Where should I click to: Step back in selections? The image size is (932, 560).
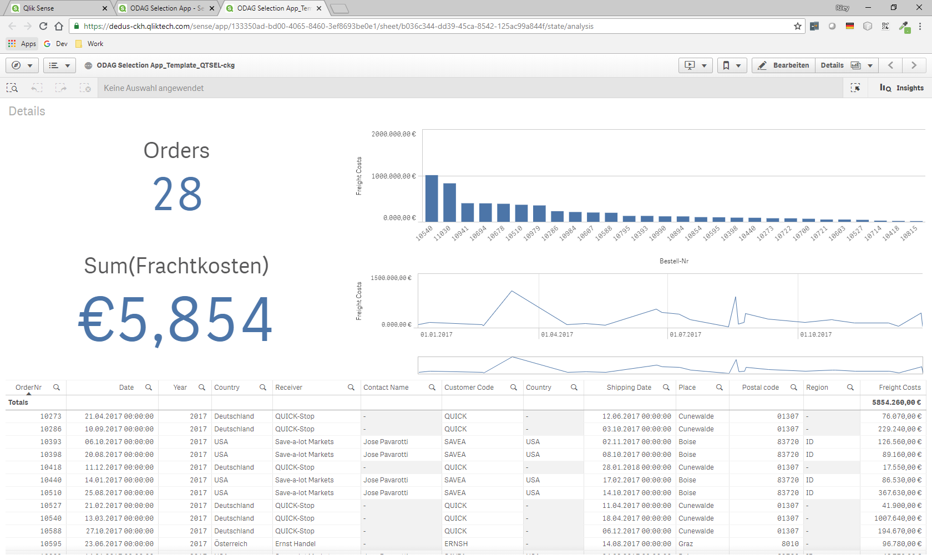(37, 88)
